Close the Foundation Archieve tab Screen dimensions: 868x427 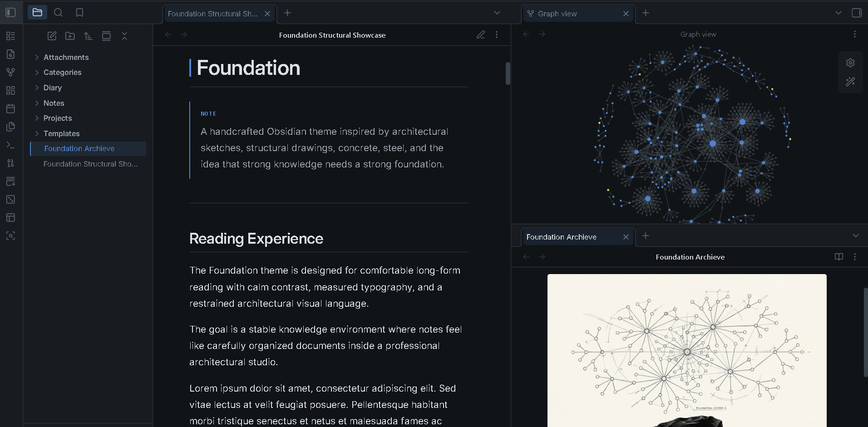pyautogui.click(x=626, y=237)
